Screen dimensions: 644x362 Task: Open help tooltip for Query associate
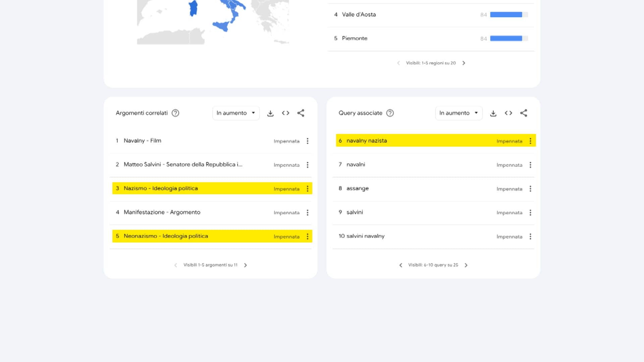(x=390, y=113)
